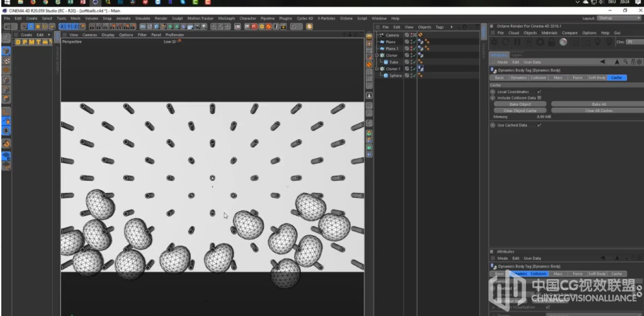
Task: Switch to Soft Body tab
Action: point(597,78)
